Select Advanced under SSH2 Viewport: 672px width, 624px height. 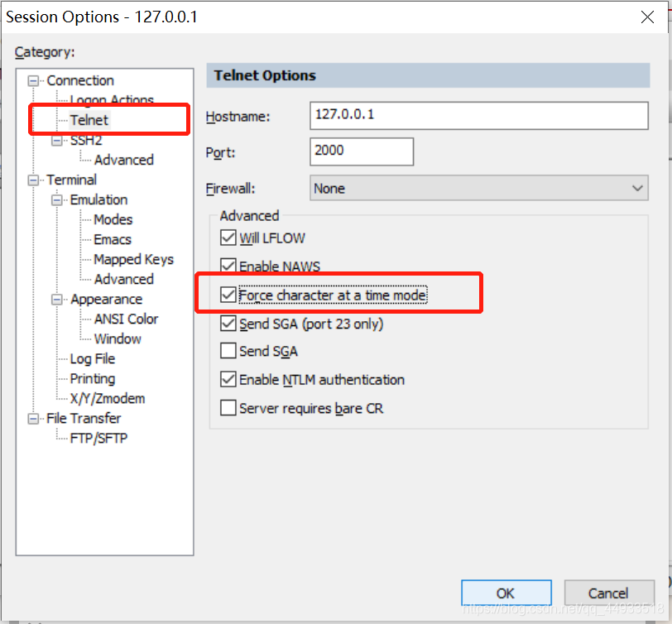(124, 160)
